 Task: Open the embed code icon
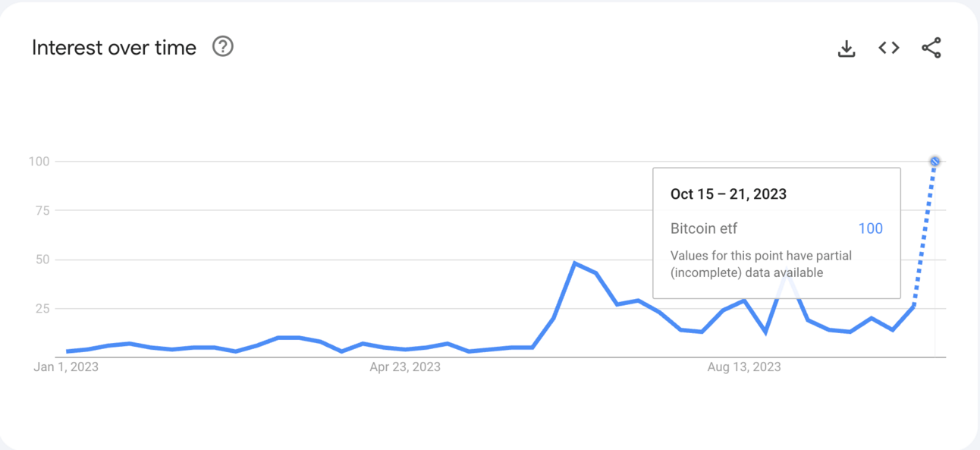[x=889, y=48]
